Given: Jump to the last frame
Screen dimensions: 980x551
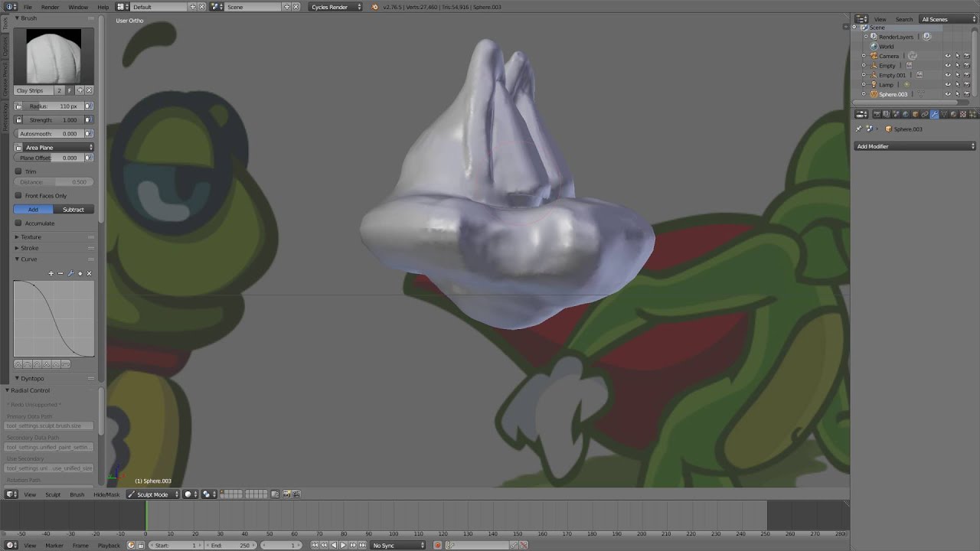Looking at the screenshot, I should 362,545.
